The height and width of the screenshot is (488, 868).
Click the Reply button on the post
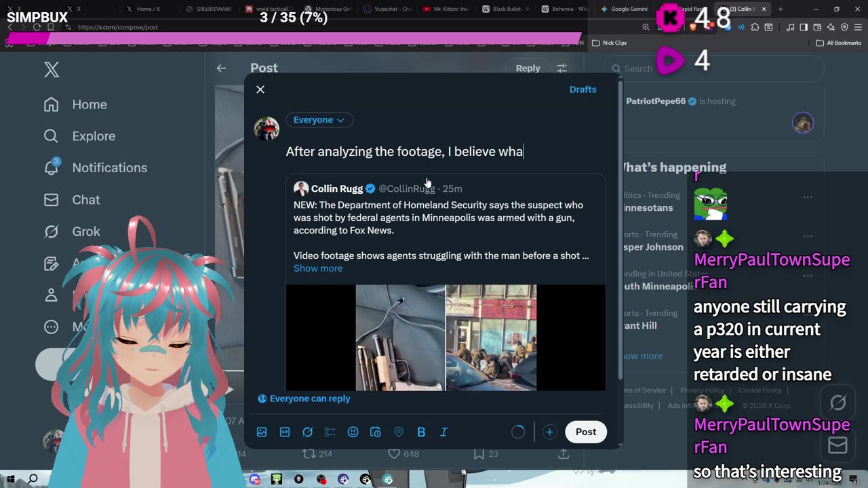pyautogui.click(x=528, y=68)
